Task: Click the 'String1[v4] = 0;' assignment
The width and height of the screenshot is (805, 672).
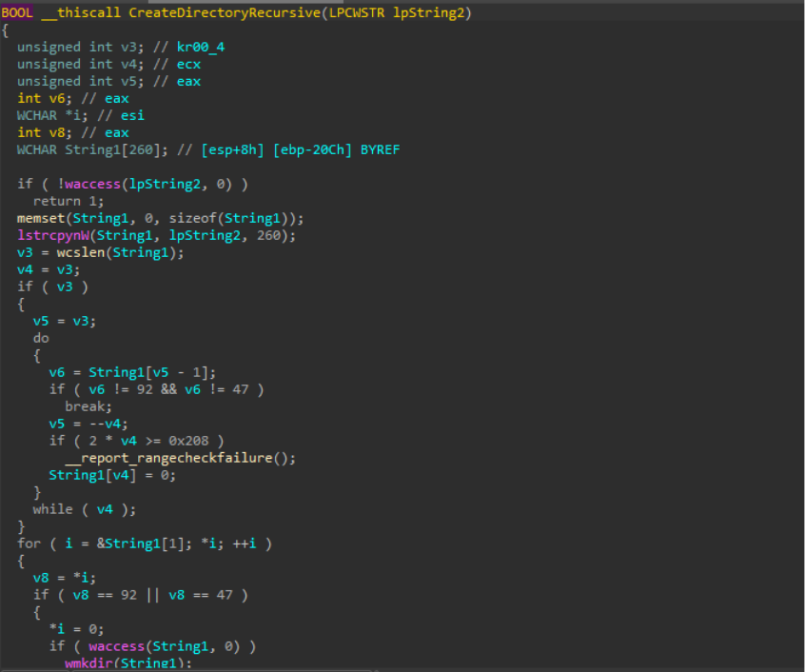Action: (112, 475)
